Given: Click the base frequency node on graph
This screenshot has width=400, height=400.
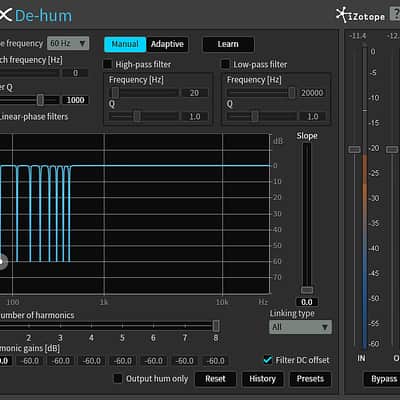Looking at the screenshot, I should [x=2, y=261].
